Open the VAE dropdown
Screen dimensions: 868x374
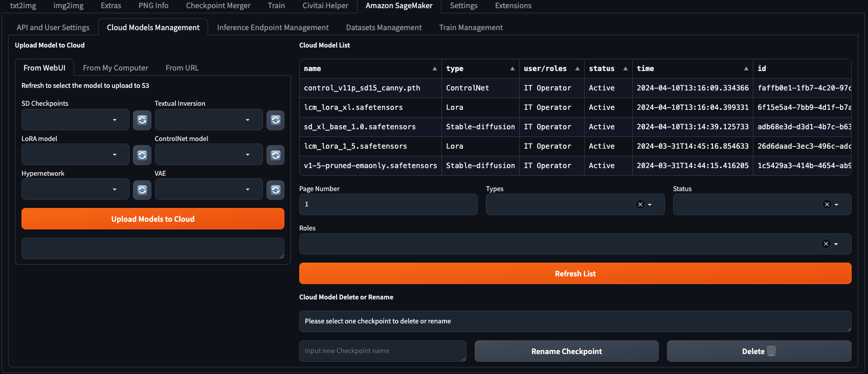(x=209, y=190)
